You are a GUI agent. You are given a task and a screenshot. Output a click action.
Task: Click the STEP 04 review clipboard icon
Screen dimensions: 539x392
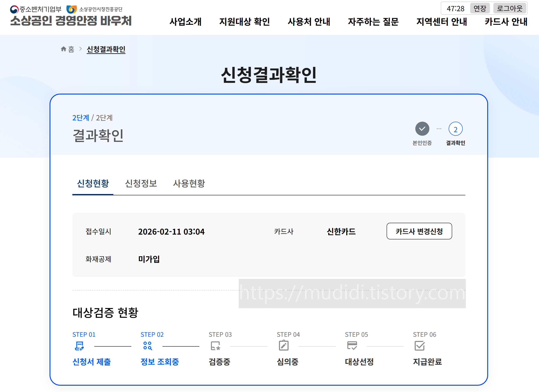point(284,346)
